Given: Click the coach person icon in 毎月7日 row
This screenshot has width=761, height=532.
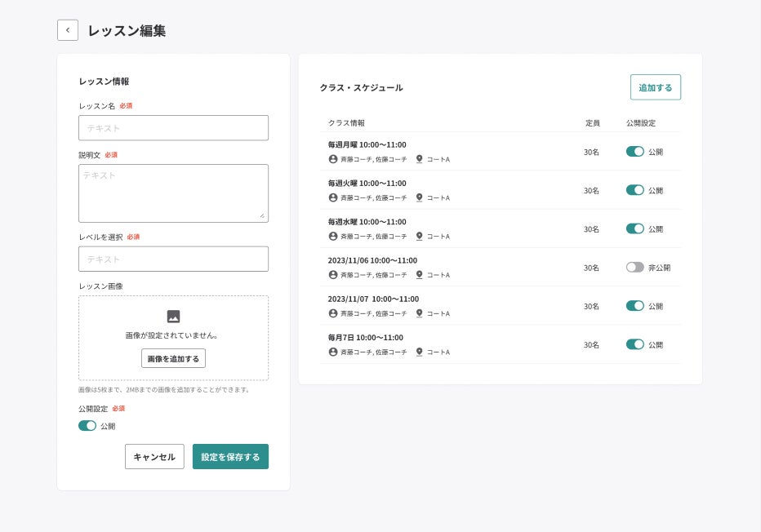Looking at the screenshot, I should click(x=333, y=352).
